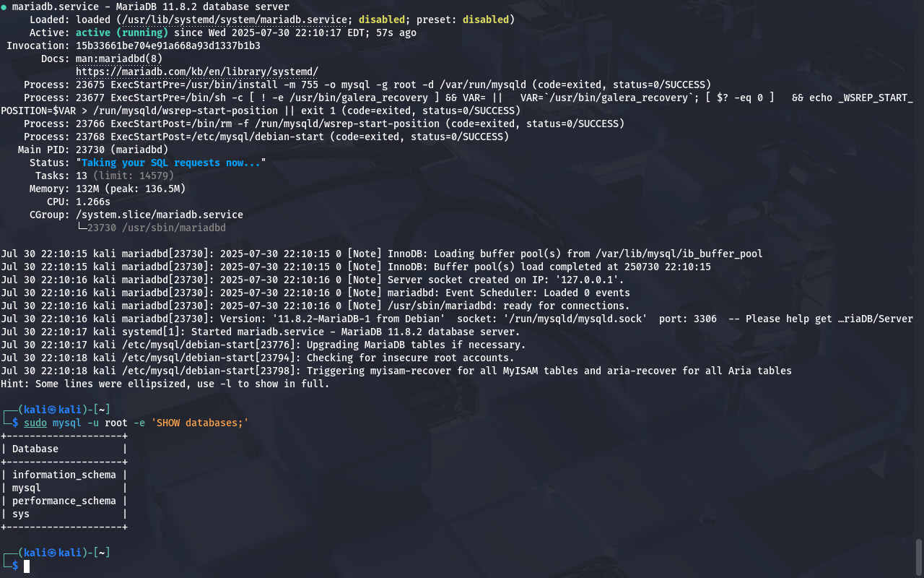Select the Tasks limit '(limit: 14579)' text
The image size is (924, 578).
coord(134,176)
